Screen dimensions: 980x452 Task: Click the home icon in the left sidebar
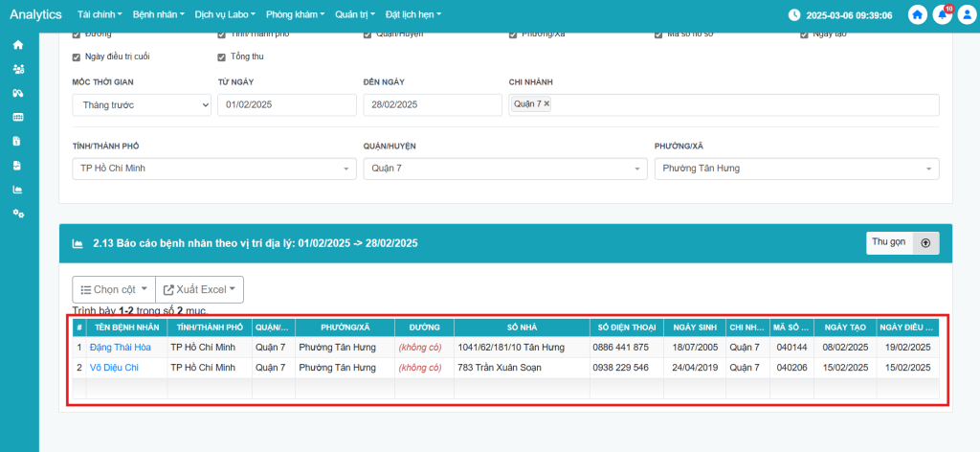[x=18, y=45]
